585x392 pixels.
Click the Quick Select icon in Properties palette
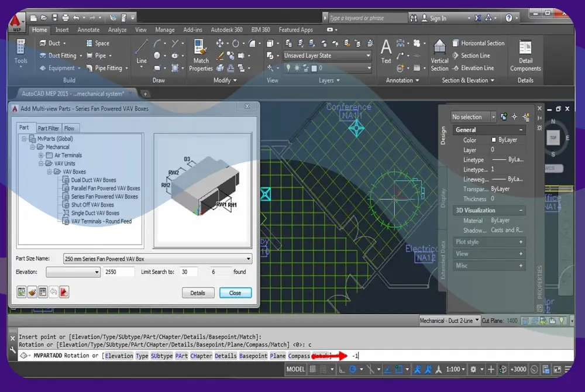pyautogui.click(x=526, y=117)
